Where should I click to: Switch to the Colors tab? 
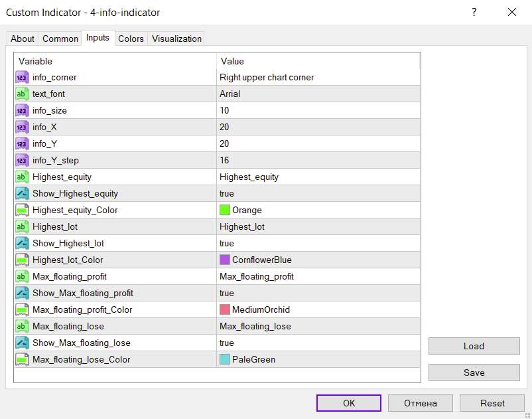pyautogui.click(x=131, y=39)
